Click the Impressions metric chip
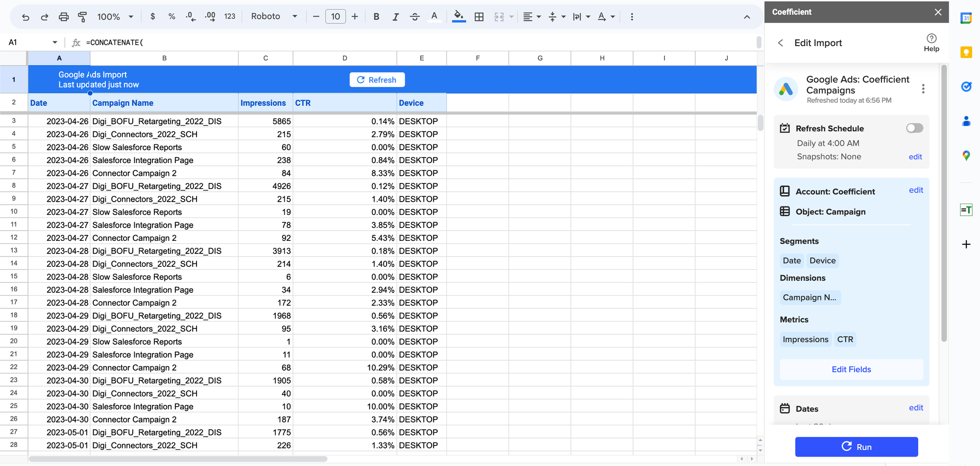The height and width of the screenshot is (466, 980). click(806, 340)
